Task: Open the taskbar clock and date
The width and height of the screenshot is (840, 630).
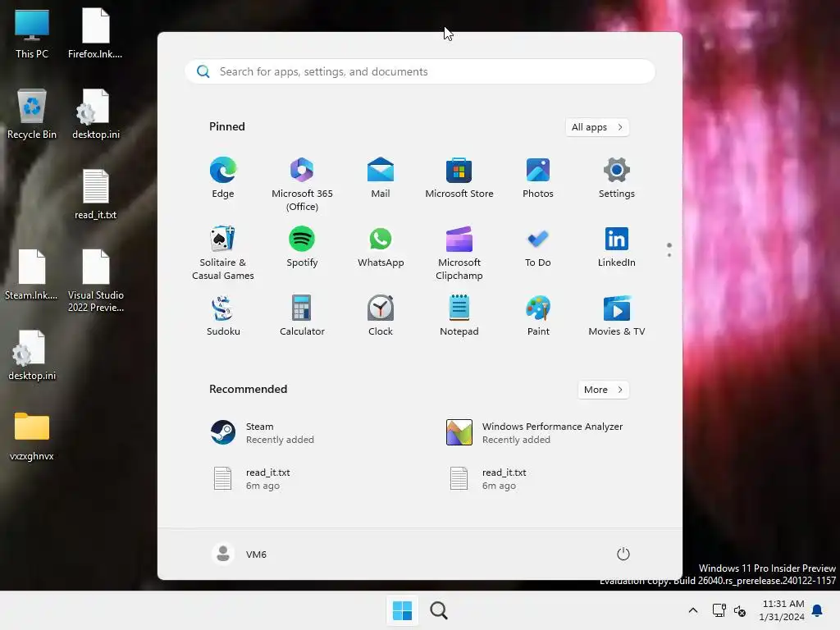Action: 782,610
